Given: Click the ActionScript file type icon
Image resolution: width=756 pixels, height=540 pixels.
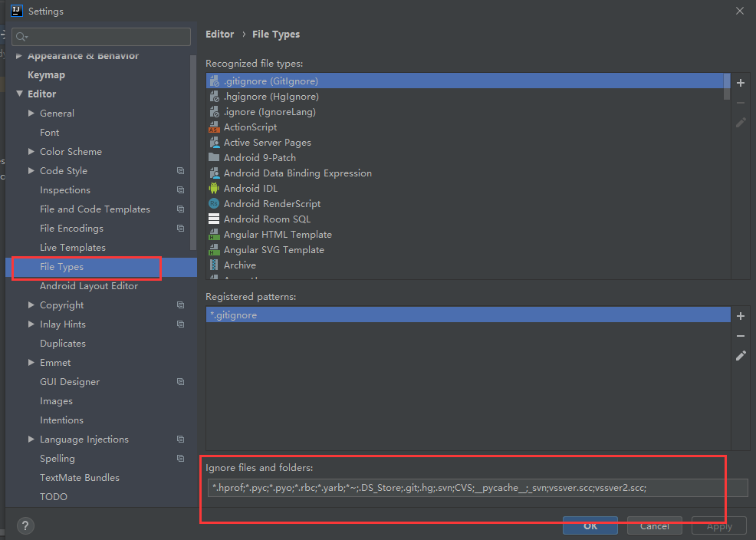Looking at the screenshot, I should 214,127.
